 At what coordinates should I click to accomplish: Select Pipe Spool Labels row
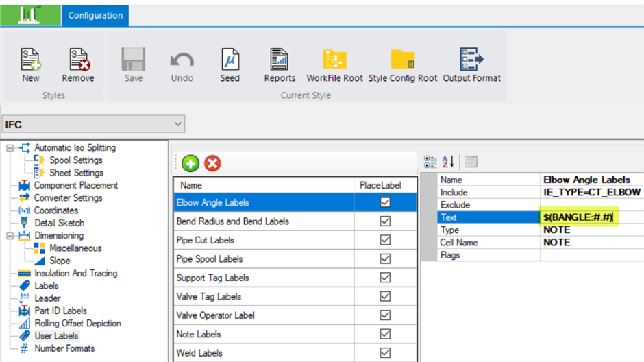[x=264, y=259]
